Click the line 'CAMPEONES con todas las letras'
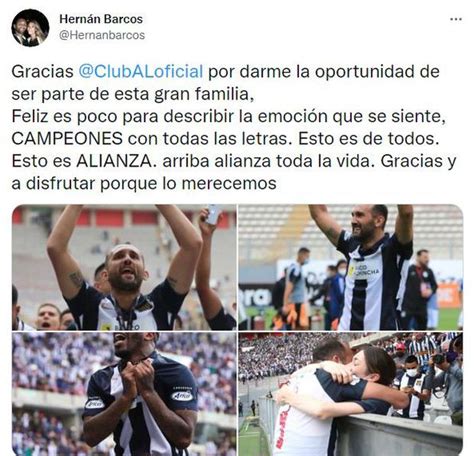474x456 pixels. tap(149, 139)
